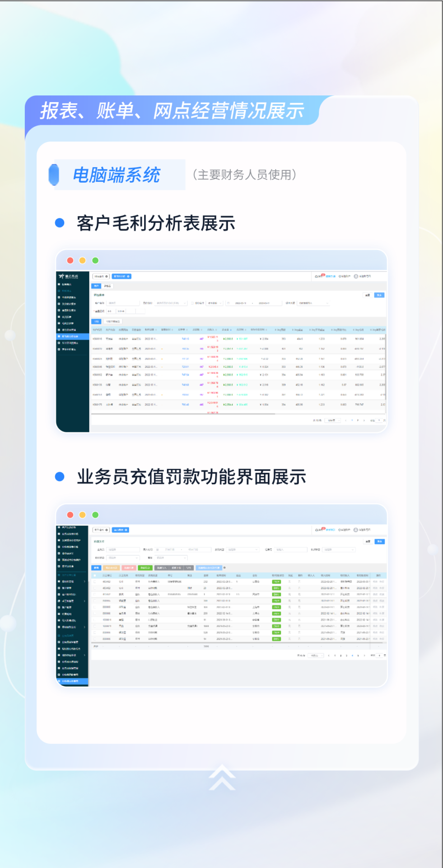Expand the first sidebar item with an arrow in the bottom window
Viewport: 443px width, 868px height.
pos(84,581)
